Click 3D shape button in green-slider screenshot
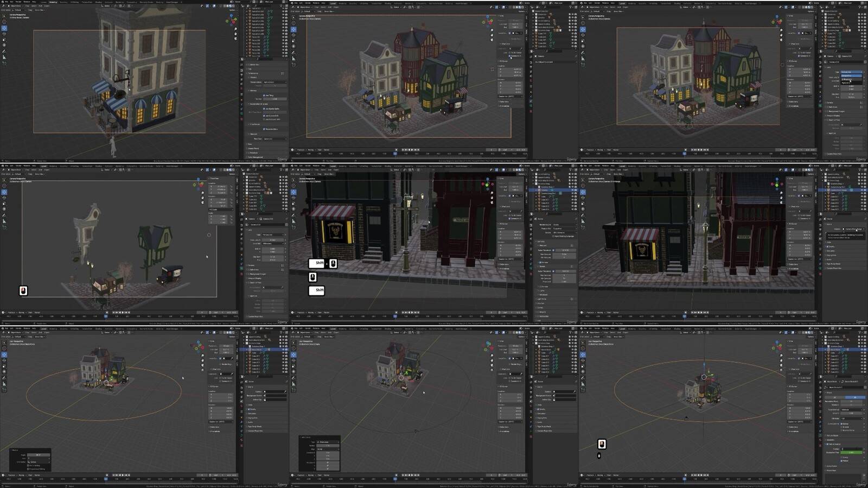The height and width of the screenshot is (488, 868). 855,397
